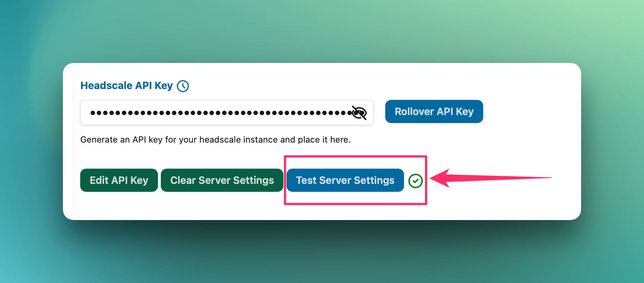Click the Clear Server Settings button

(222, 180)
